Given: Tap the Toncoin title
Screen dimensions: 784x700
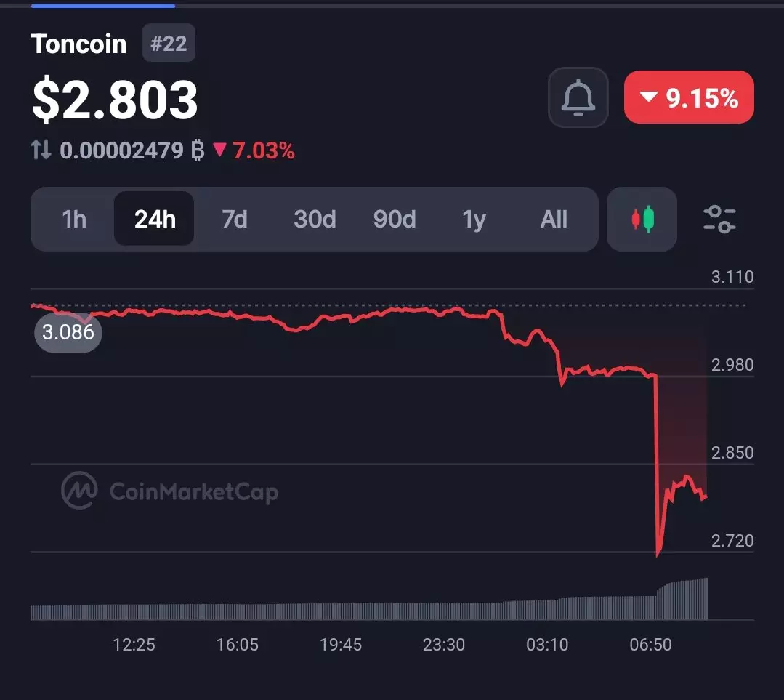Looking at the screenshot, I should tap(78, 44).
